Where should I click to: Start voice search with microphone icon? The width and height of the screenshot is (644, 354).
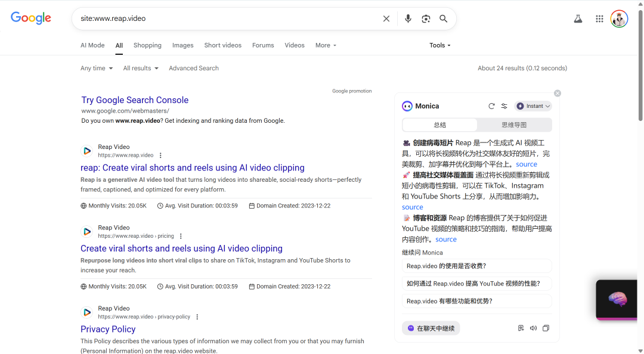[408, 18]
